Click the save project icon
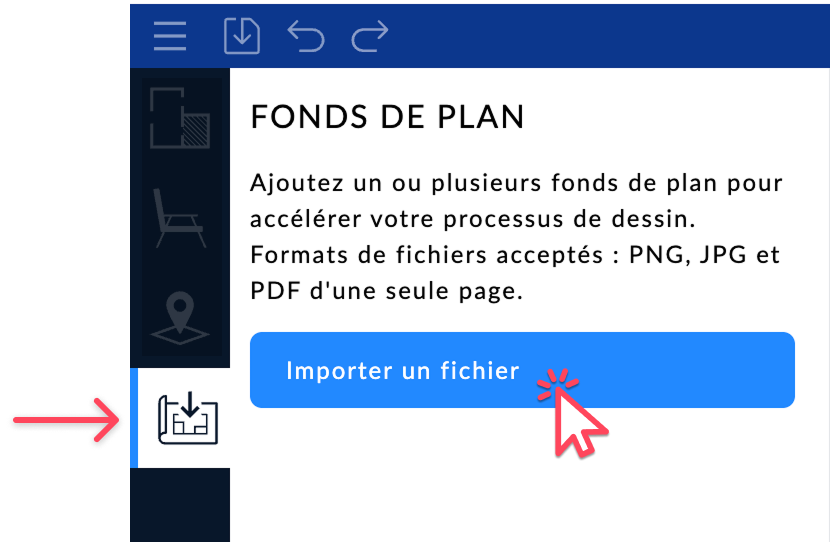Screen dimensions: 830x542 coord(241,36)
